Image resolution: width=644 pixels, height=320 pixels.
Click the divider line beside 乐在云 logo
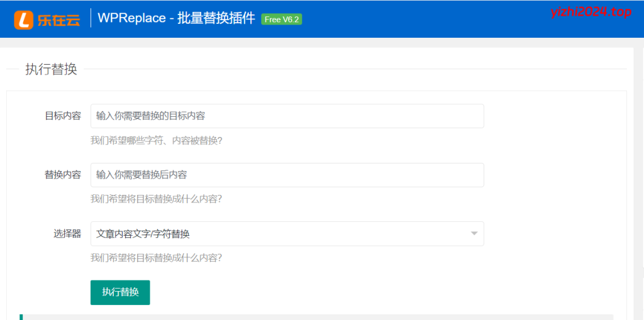pos(91,18)
